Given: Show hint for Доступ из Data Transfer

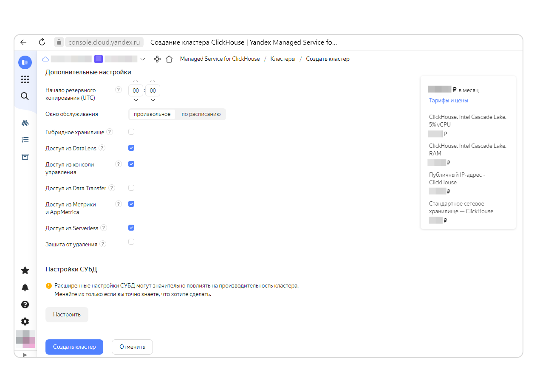Looking at the screenshot, I should click(x=112, y=188).
